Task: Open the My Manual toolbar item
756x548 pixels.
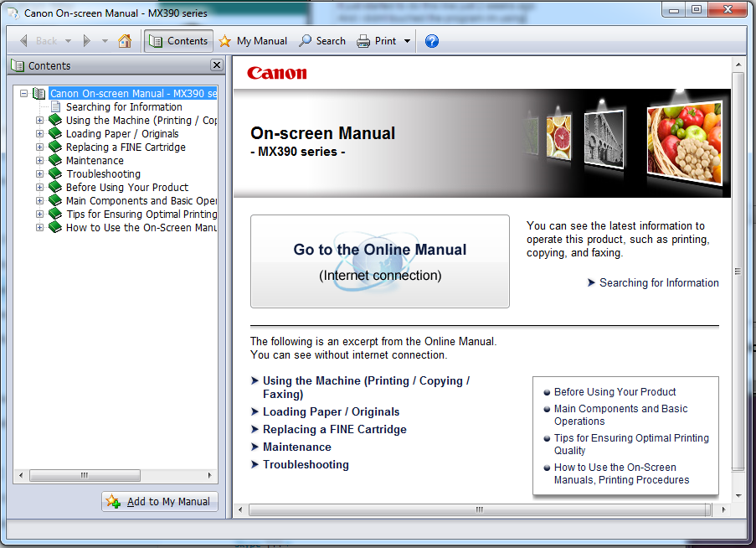Action: [253, 41]
